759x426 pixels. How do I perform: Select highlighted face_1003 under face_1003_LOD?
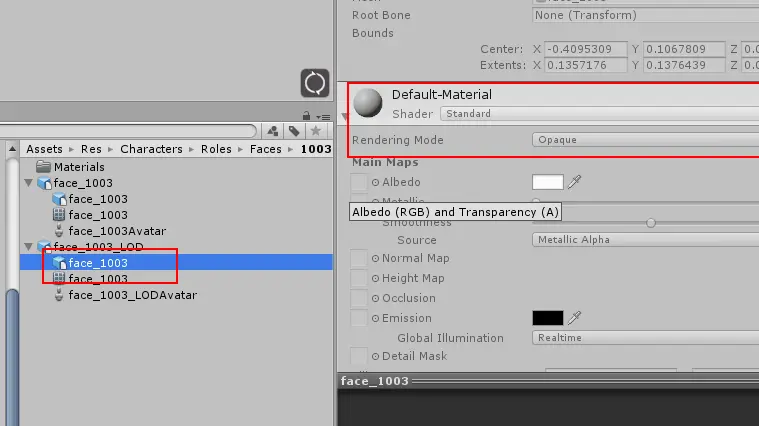click(176, 262)
